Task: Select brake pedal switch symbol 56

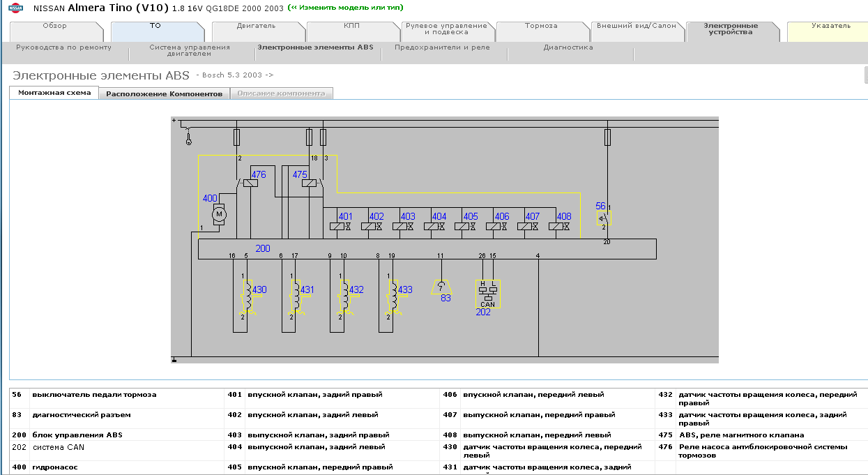Action: click(x=603, y=219)
